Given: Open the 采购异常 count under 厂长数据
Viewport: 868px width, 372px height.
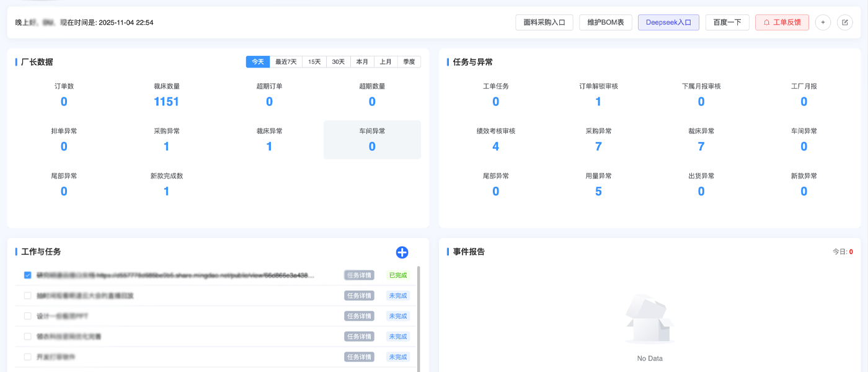Looking at the screenshot, I should point(166,146).
